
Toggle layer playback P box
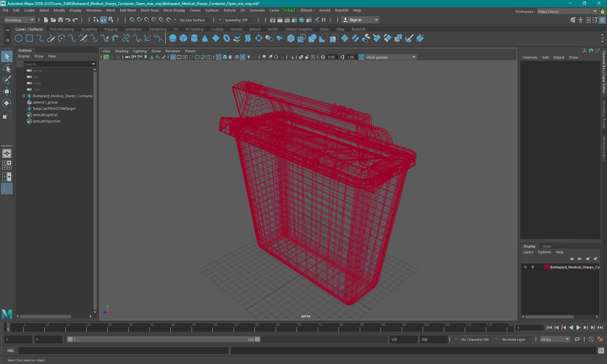(x=533, y=267)
